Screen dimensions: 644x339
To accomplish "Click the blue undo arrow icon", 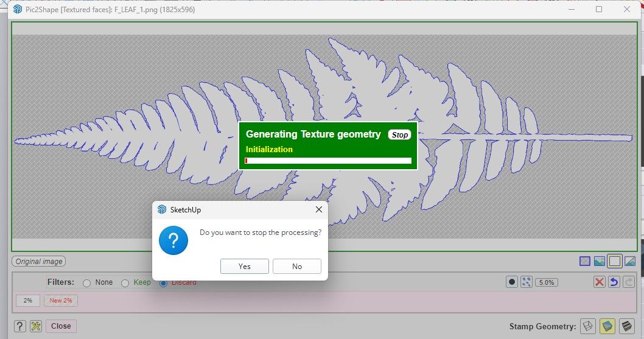I will [x=615, y=282].
